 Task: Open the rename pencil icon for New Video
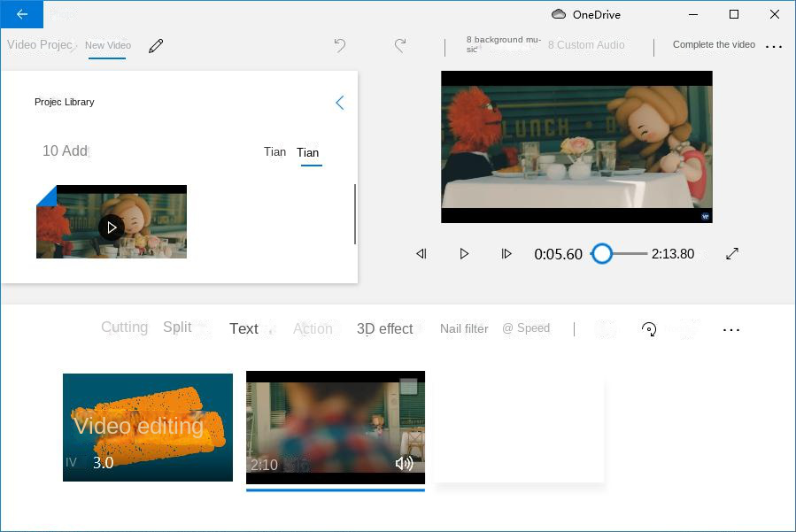click(x=156, y=44)
